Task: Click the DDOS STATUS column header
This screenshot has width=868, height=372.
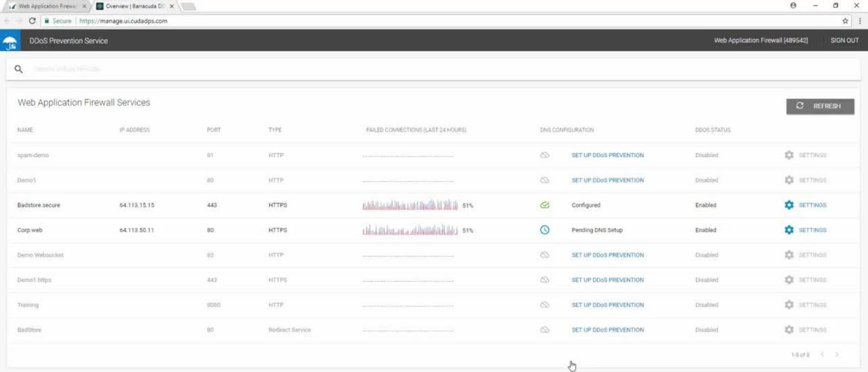Action: pyautogui.click(x=713, y=130)
